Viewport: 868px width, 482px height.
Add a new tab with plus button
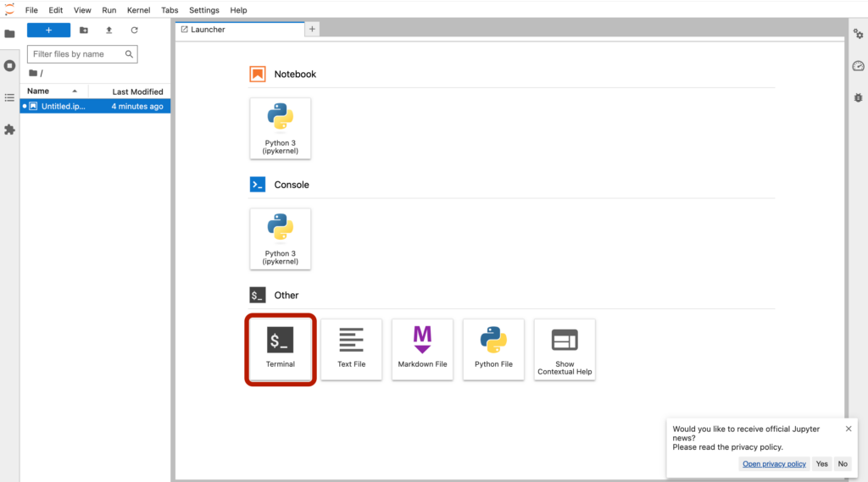[x=312, y=30]
